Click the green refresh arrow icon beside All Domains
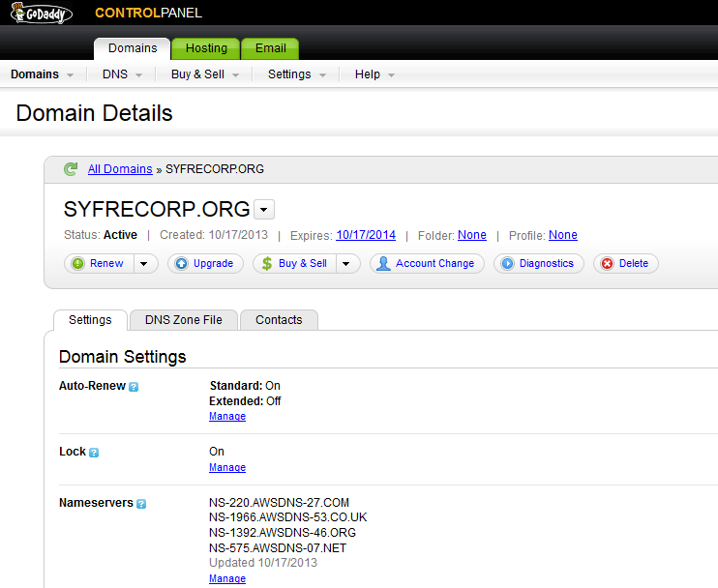718x588 pixels. (71, 169)
